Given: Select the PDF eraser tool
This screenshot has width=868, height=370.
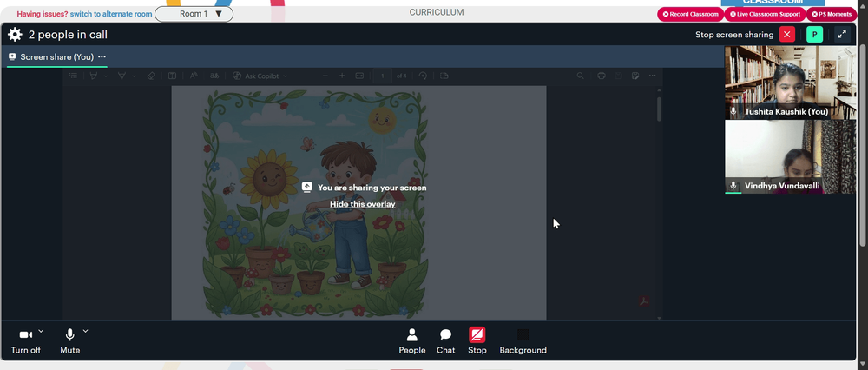Looking at the screenshot, I should (151, 76).
